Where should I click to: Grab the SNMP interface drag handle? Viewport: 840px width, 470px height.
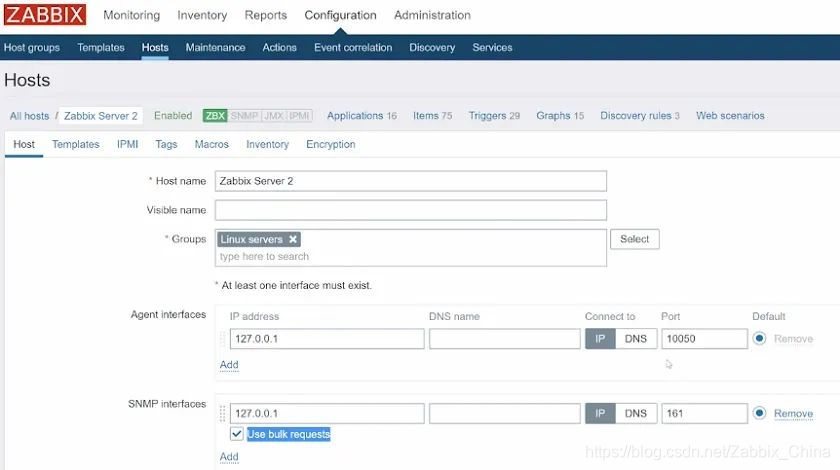(222, 413)
